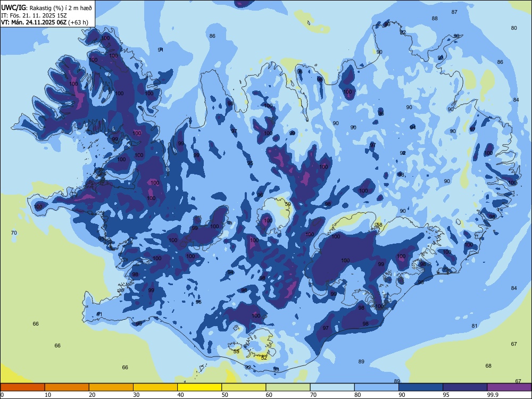Click the '81' value over the southeast ocean

tap(475, 326)
